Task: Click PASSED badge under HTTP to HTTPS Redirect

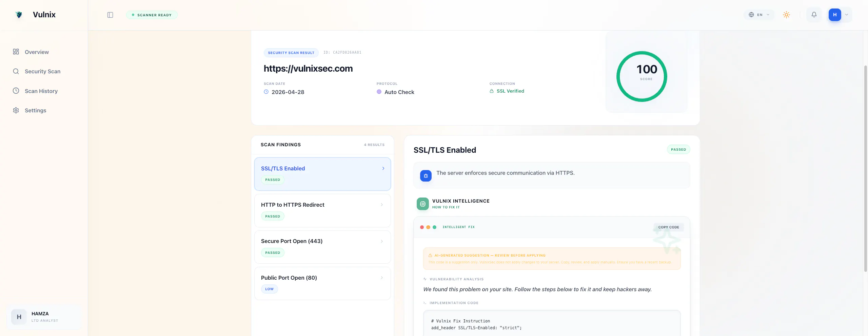Action: [273, 216]
